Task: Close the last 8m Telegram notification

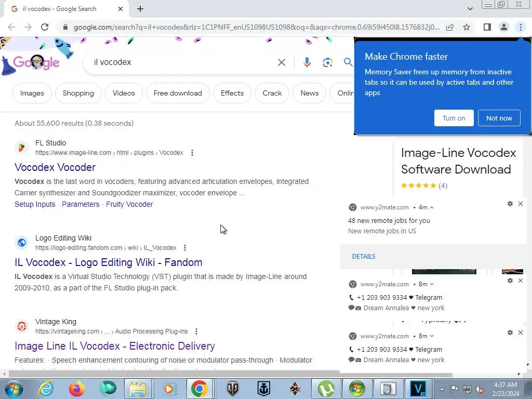Action: click(521, 332)
